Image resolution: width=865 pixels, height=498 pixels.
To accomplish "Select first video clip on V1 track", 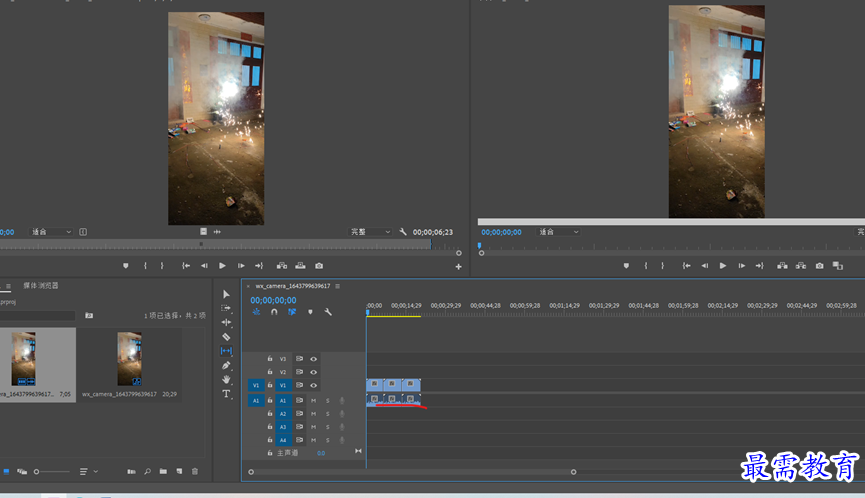I will tap(375, 385).
